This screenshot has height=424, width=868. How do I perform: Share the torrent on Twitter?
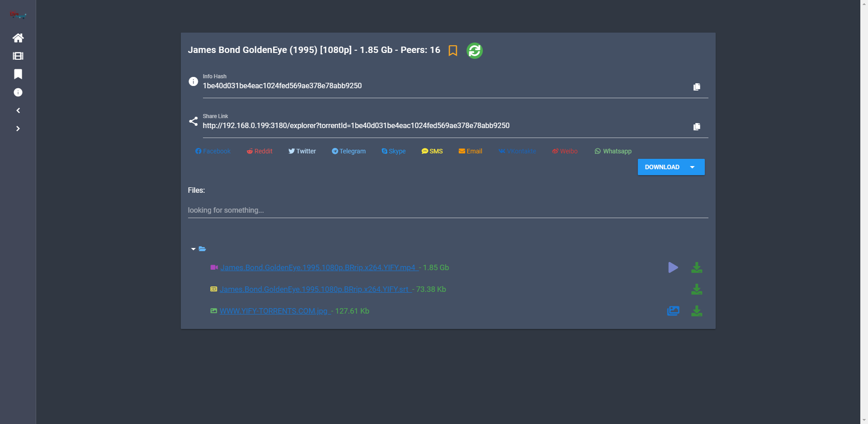302,151
